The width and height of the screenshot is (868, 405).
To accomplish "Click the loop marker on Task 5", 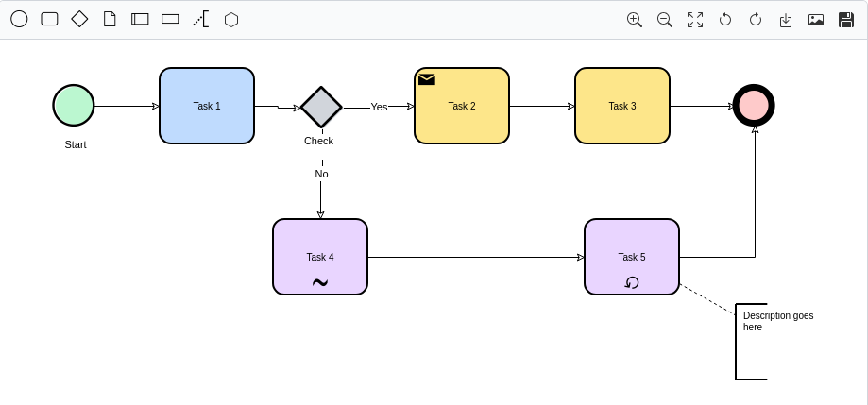I will pyautogui.click(x=632, y=282).
